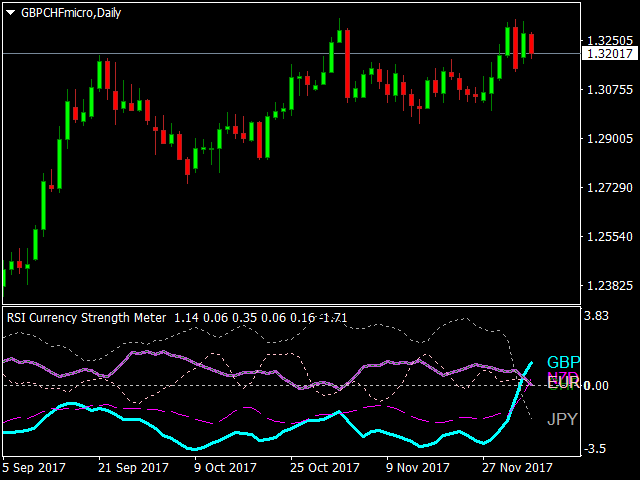Click the 5 Sep 2017 date marker

coord(35,467)
